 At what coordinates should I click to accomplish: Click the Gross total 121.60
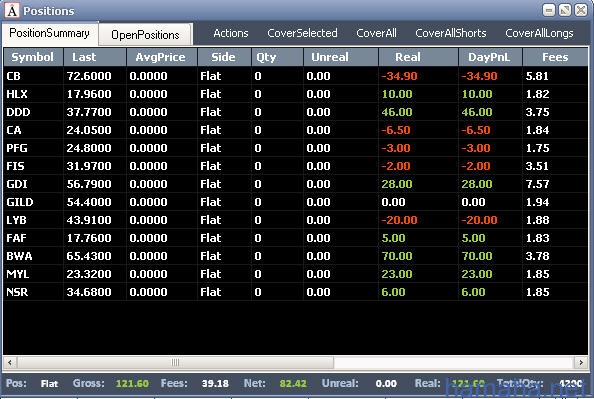[x=132, y=383]
